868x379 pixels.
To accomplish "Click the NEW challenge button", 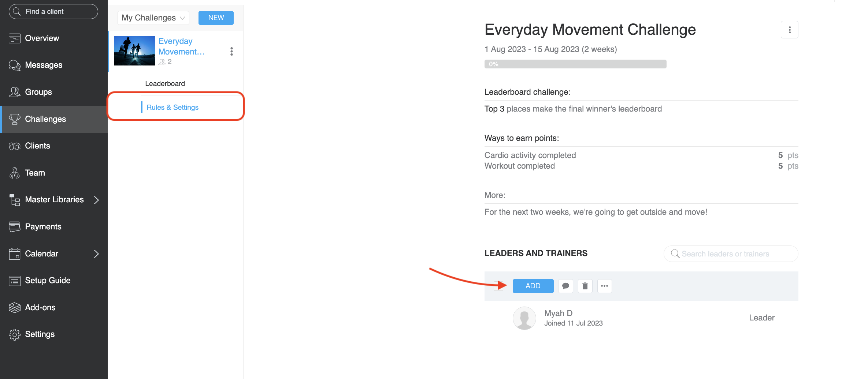I will pos(216,18).
